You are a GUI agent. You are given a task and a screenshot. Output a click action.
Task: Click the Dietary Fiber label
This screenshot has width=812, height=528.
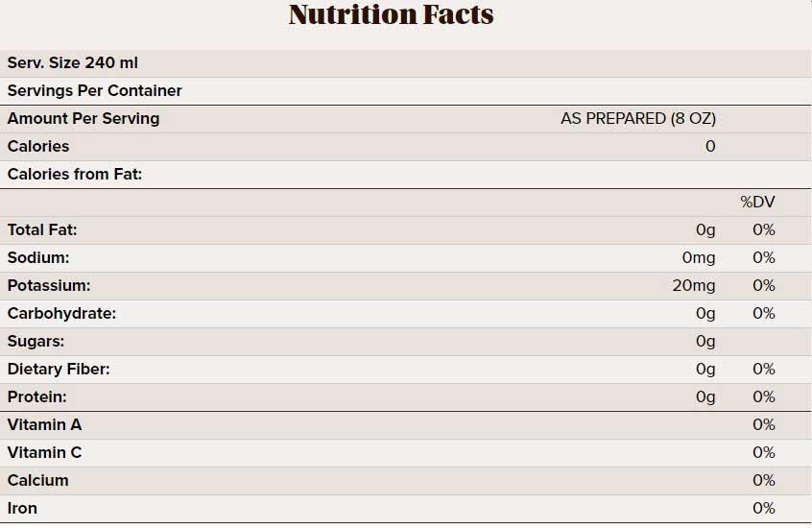tap(59, 370)
